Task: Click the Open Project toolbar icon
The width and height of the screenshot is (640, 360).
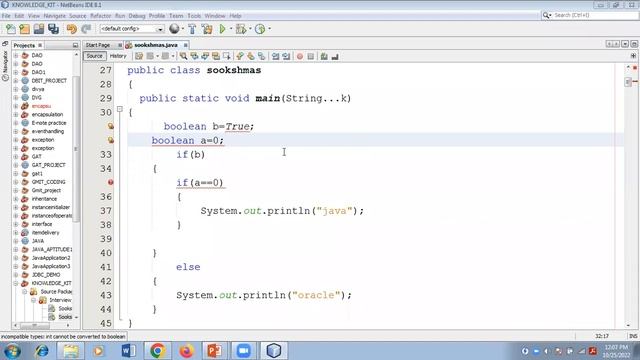Action: (x=39, y=29)
